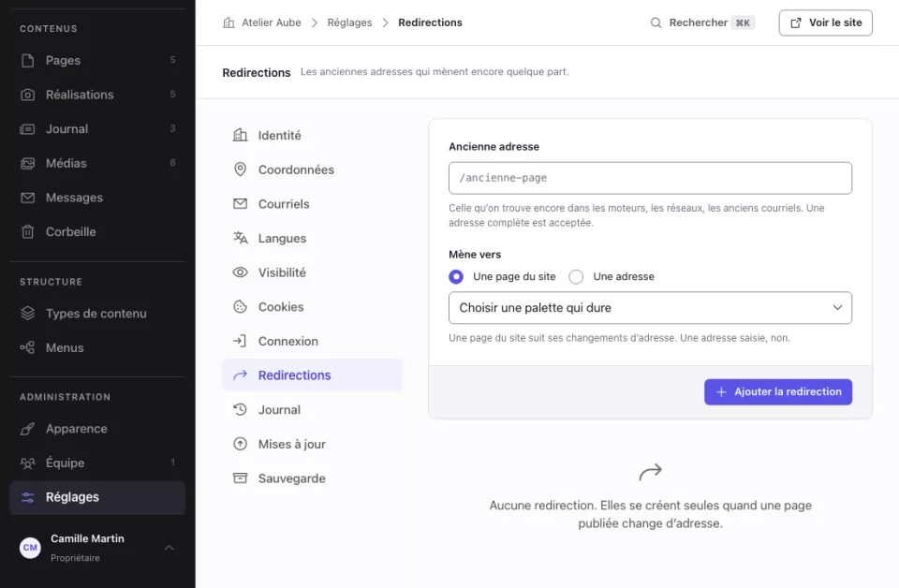Open Corbeille via trash icon
This screenshot has height=588, width=899.
point(27,232)
